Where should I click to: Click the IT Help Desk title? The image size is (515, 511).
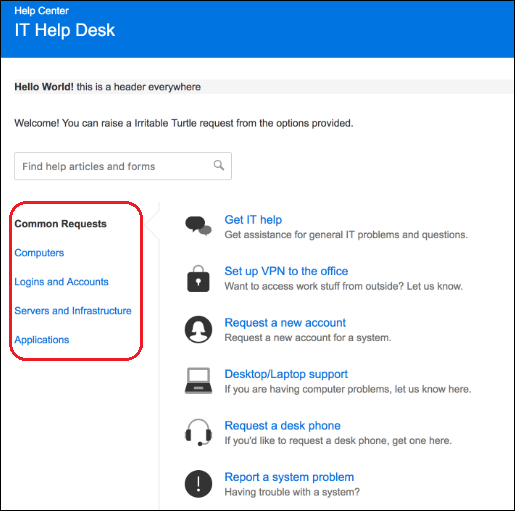pos(65,30)
